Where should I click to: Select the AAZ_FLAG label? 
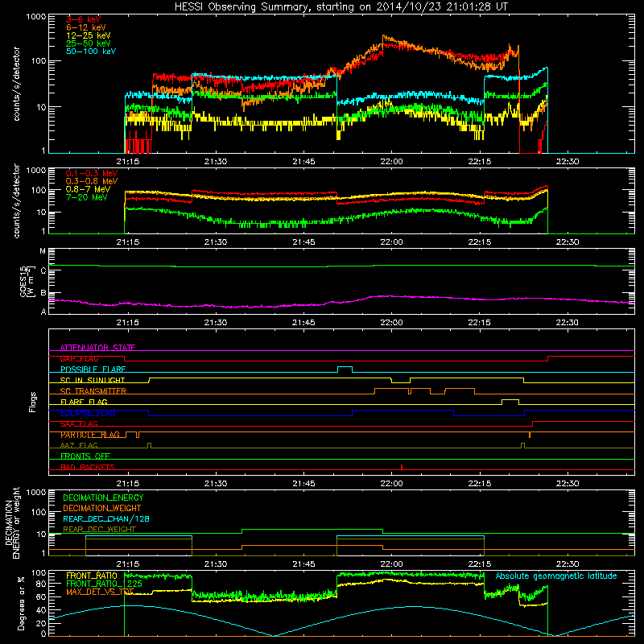coord(79,445)
